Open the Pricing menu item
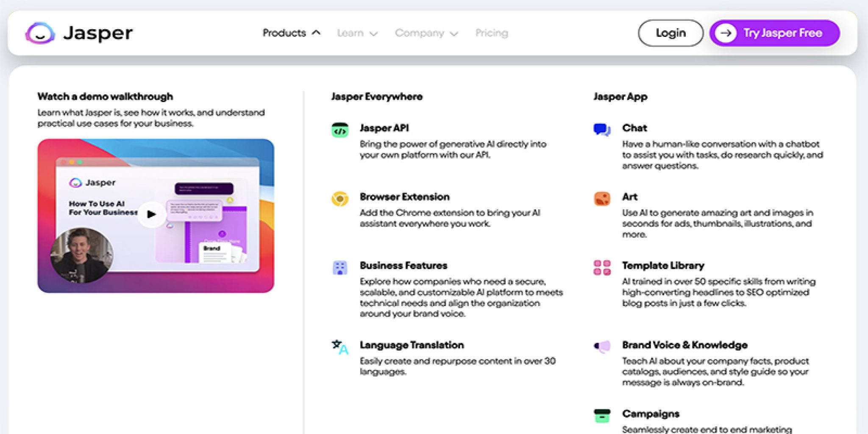This screenshot has height=434, width=868. pos(492,33)
